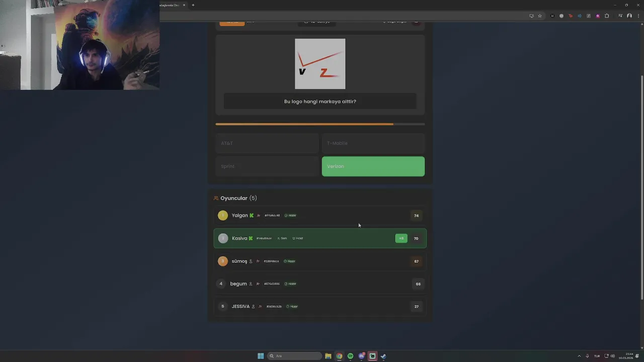Show hidden system tray icons
This screenshot has height=362, width=644.
pos(579,356)
